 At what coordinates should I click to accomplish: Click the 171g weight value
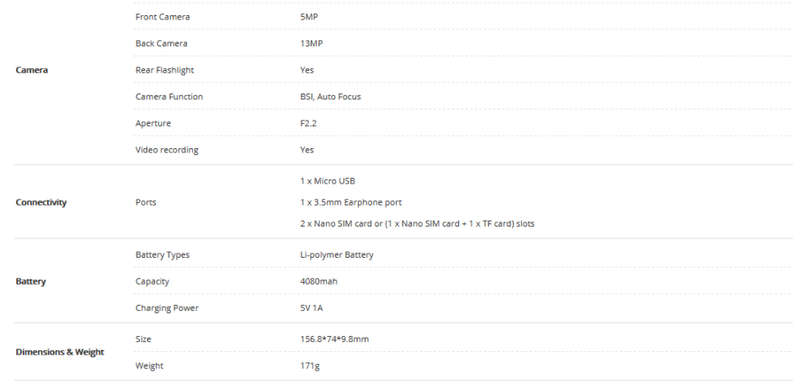(310, 366)
